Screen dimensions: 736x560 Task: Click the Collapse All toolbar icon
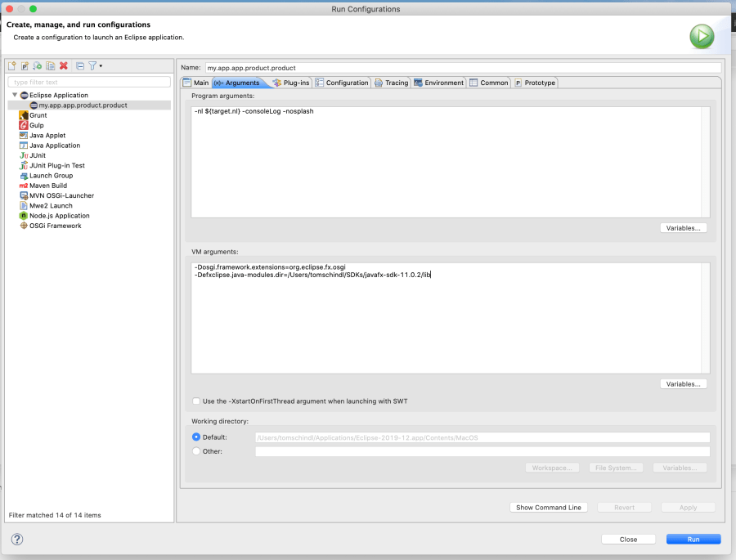(79, 65)
